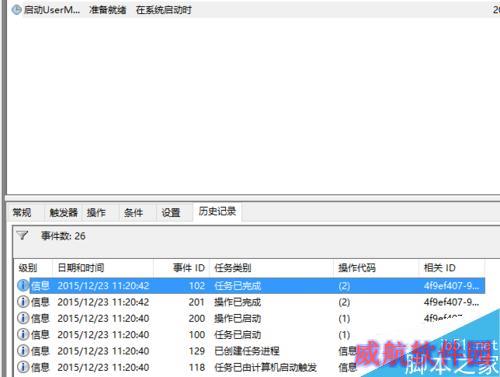Viewport: 500px width, 377px height.
Task: Click operation code (2) in the 任务已完成 row
Action: [x=344, y=286]
